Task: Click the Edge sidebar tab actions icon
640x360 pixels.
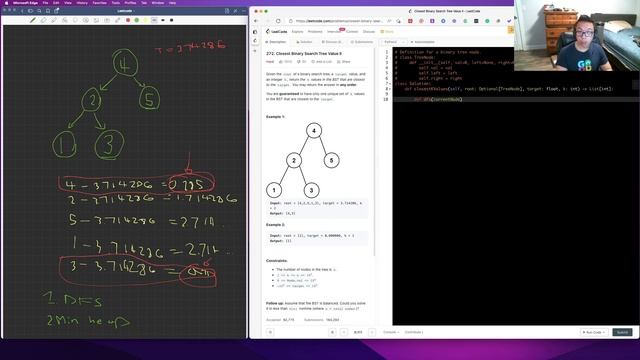Action: click(x=255, y=32)
